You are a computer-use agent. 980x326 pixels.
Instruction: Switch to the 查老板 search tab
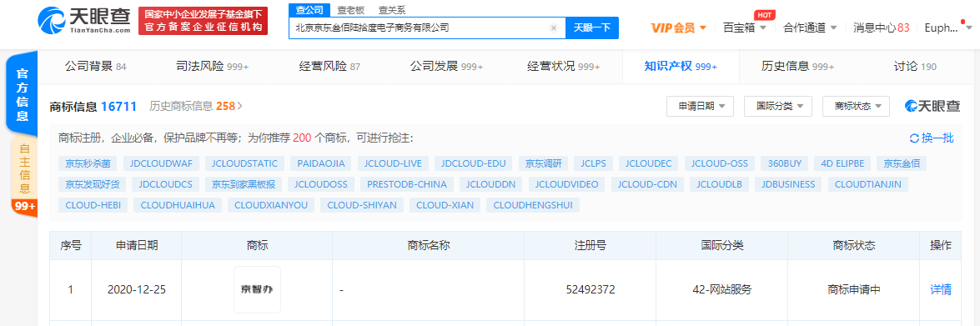pyautogui.click(x=350, y=9)
